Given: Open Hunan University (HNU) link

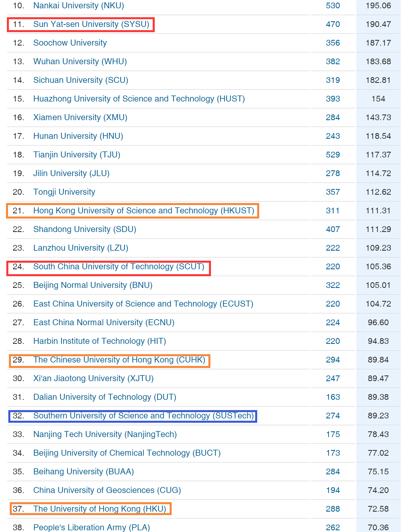Looking at the screenshot, I should [x=78, y=136].
